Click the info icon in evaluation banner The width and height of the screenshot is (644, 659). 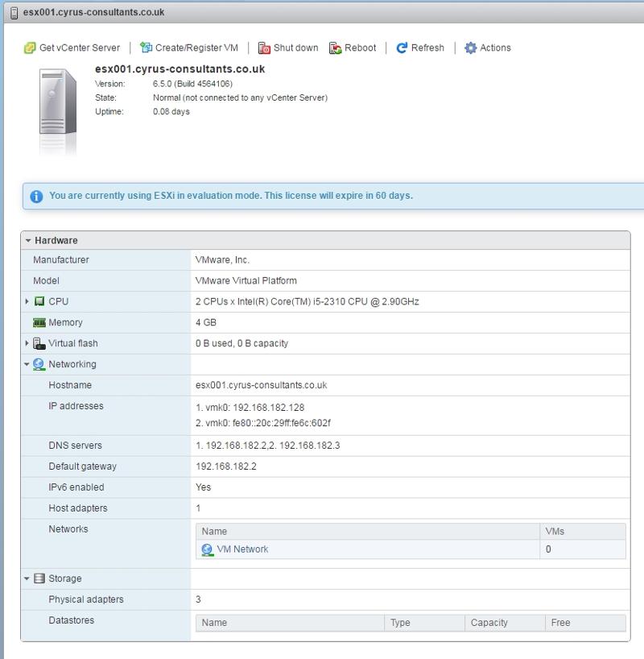click(36, 197)
